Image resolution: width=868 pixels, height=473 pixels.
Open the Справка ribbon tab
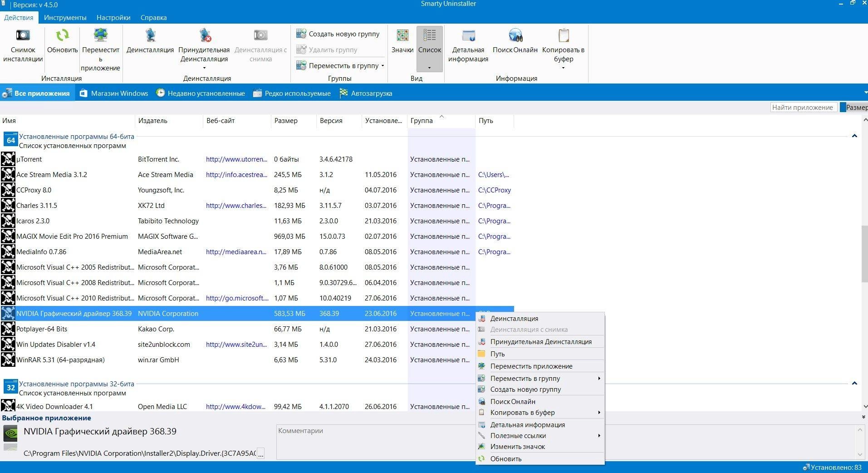pyautogui.click(x=153, y=17)
